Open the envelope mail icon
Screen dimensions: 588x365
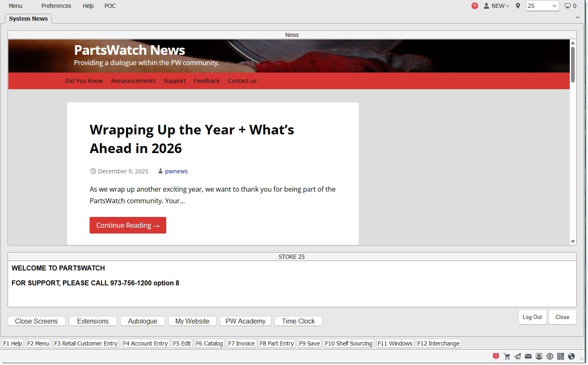pyautogui.click(x=528, y=356)
